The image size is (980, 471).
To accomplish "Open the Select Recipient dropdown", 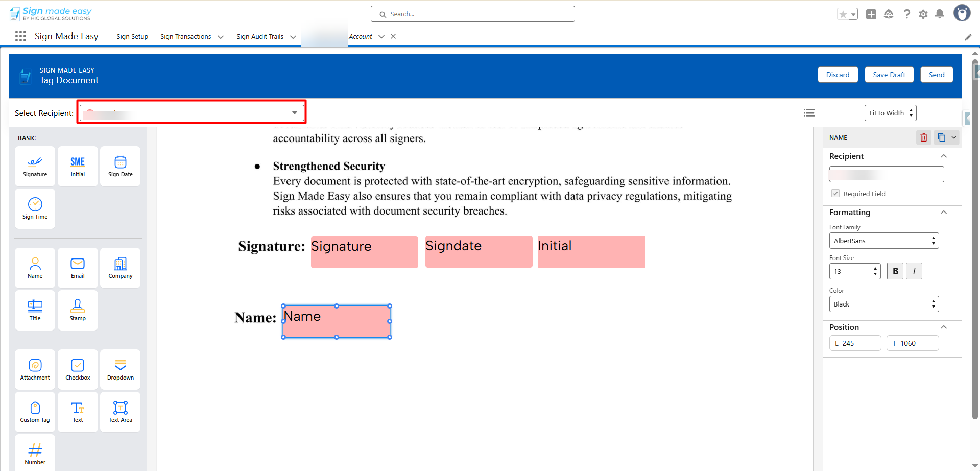I will coord(192,113).
